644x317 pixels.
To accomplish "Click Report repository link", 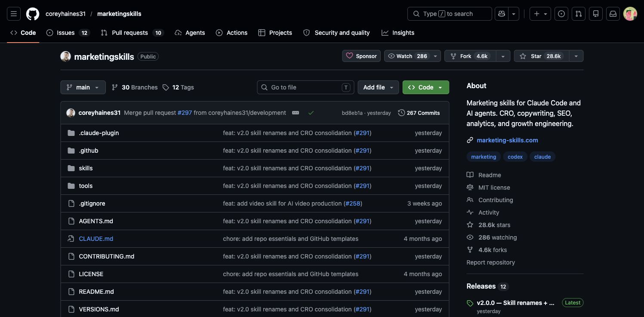I will (490, 262).
